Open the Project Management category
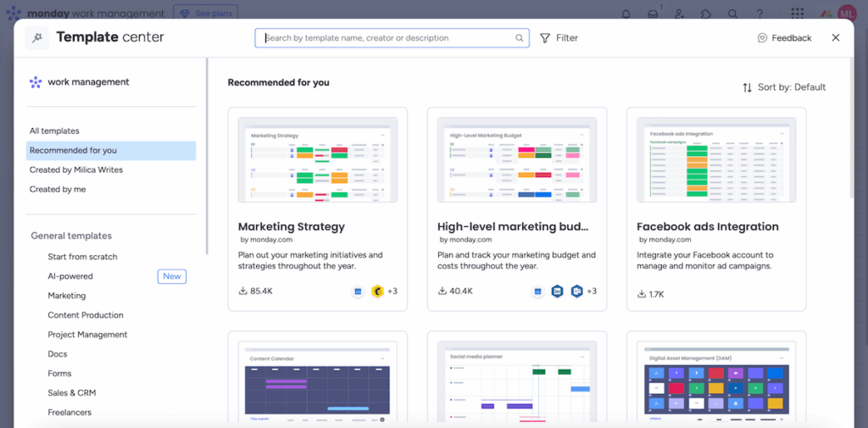Viewport: 868px width, 428px height. tap(87, 335)
